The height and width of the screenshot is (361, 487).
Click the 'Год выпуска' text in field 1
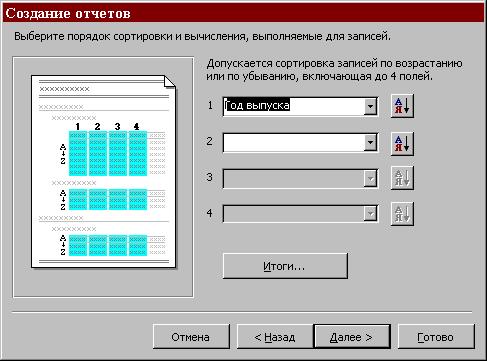click(257, 106)
